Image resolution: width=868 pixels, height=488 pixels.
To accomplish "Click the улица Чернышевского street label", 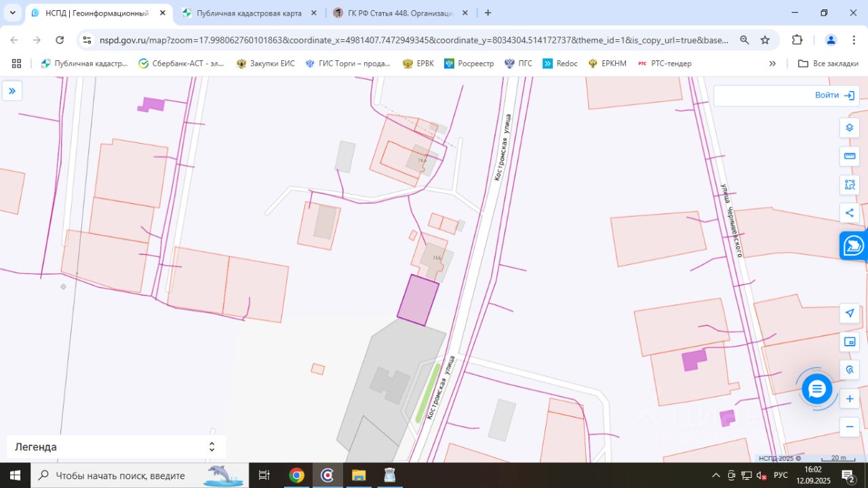I will tap(732, 220).
